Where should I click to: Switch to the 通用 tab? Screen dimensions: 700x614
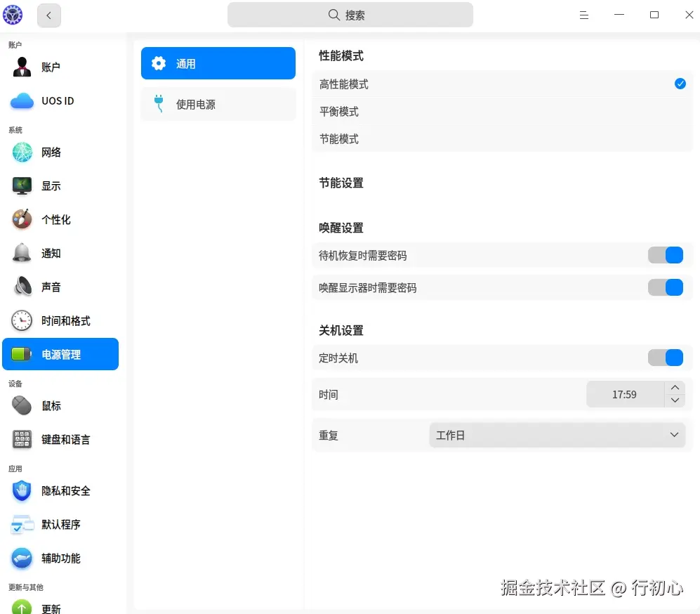218,63
